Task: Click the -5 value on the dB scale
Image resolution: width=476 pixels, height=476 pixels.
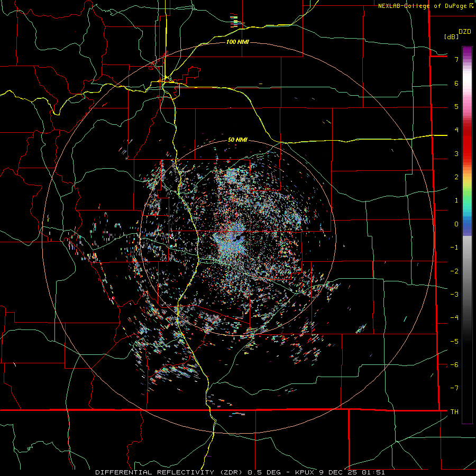Action: pyautogui.click(x=454, y=342)
